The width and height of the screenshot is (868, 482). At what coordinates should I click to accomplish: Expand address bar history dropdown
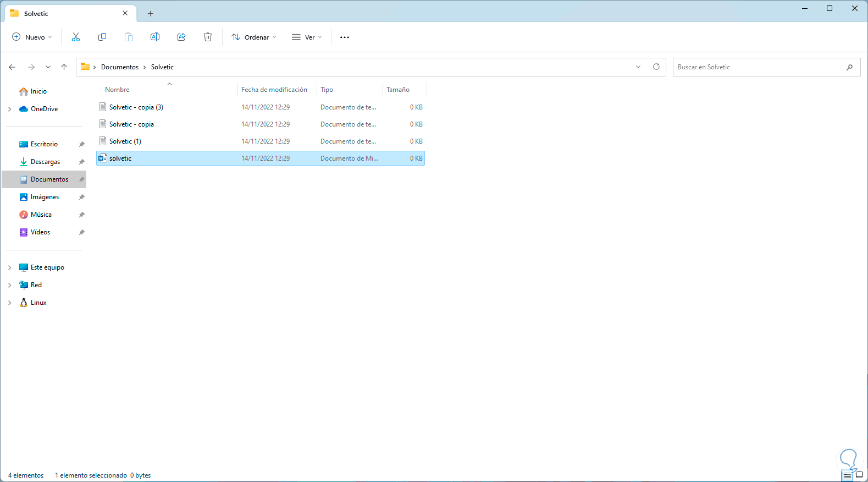click(638, 67)
